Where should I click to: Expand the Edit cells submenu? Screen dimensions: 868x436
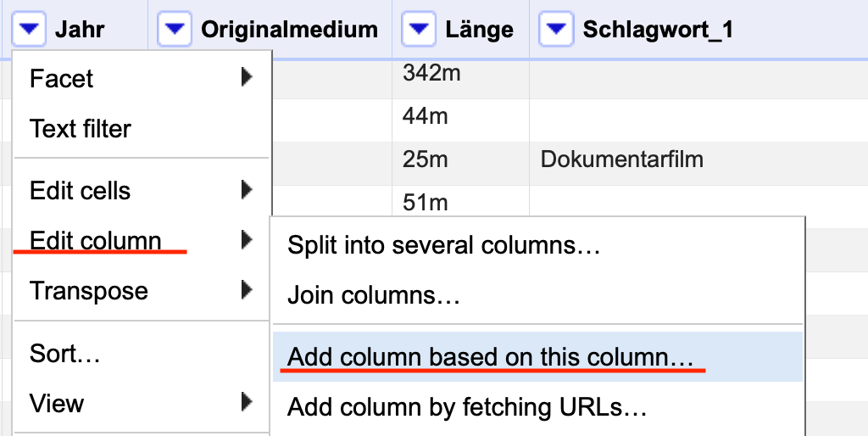click(x=142, y=191)
